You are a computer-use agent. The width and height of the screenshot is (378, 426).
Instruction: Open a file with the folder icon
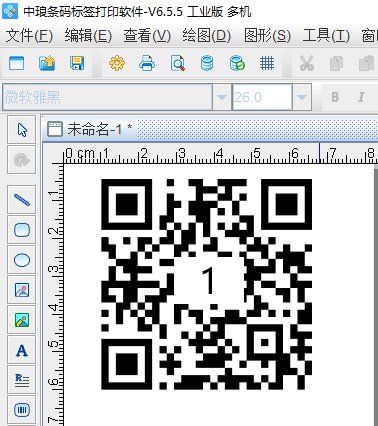(47, 63)
